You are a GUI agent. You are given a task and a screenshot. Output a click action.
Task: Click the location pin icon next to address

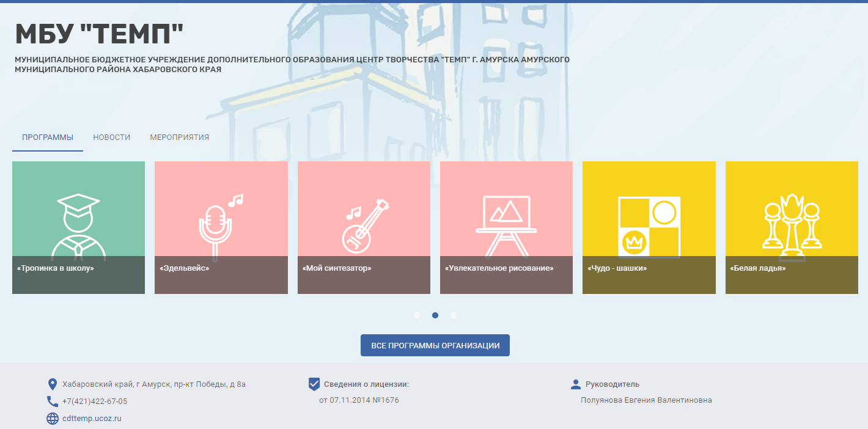pyautogui.click(x=53, y=384)
